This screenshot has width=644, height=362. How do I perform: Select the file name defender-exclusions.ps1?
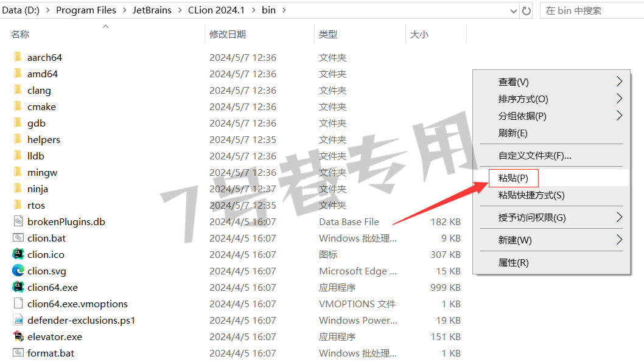click(x=82, y=320)
